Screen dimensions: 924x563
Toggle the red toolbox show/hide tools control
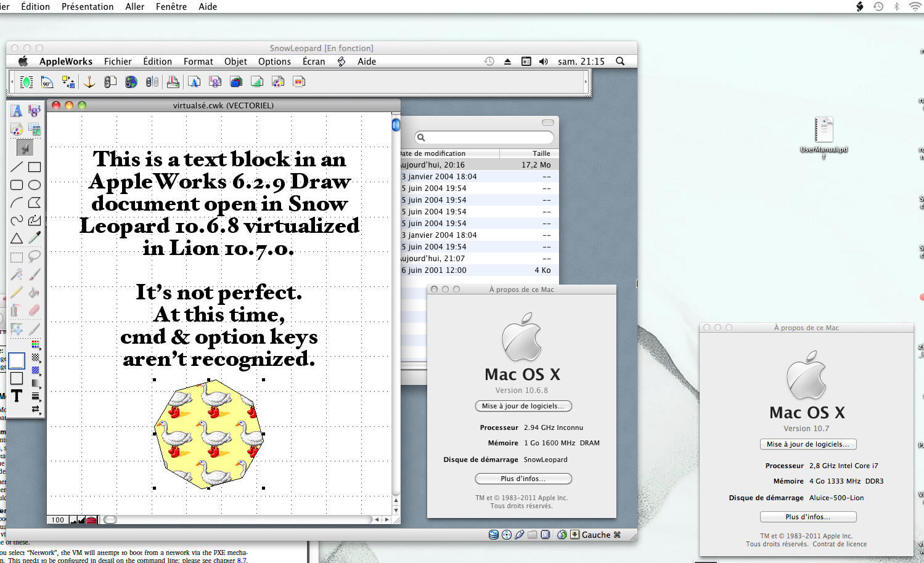tap(91, 520)
